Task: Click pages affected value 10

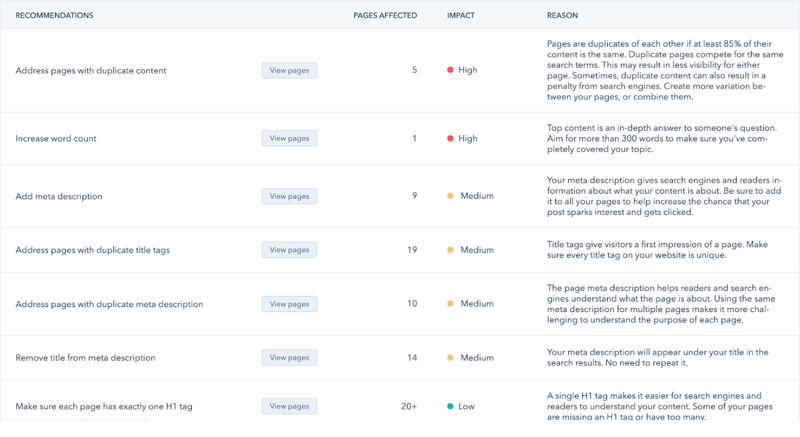Action: [412, 303]
